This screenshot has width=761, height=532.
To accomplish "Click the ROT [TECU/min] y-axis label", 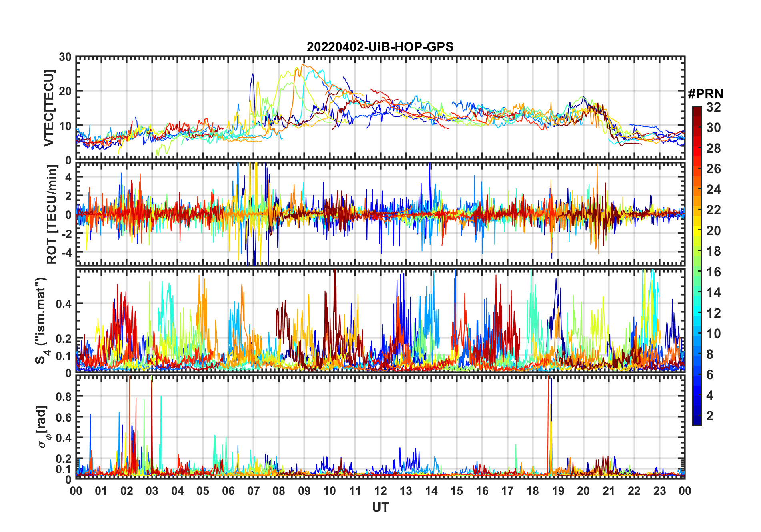I will (x=52, y=214).
